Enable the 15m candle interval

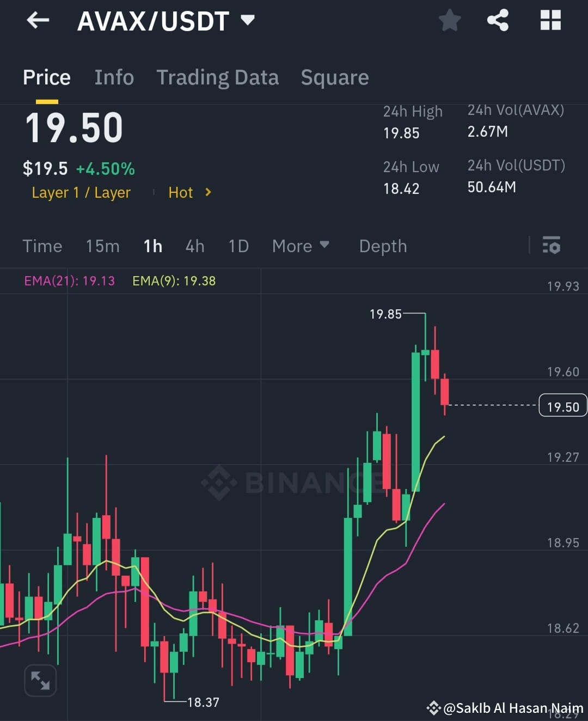tap(102, 246)
